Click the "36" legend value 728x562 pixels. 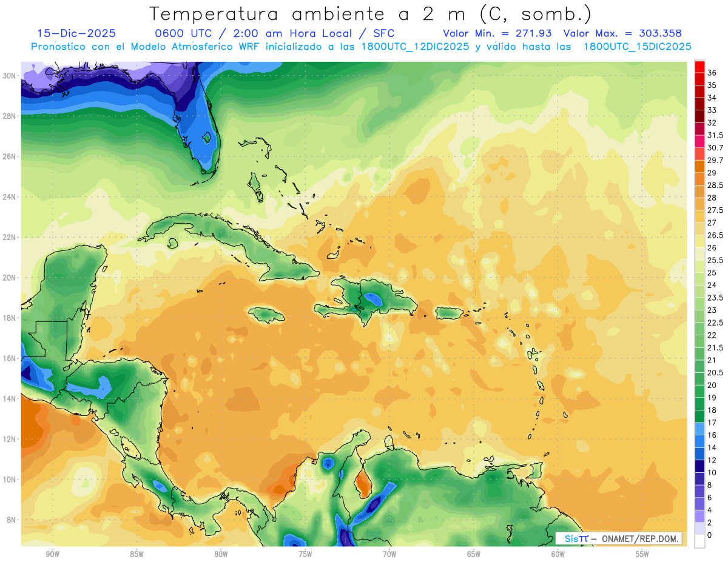pos(712,73)
